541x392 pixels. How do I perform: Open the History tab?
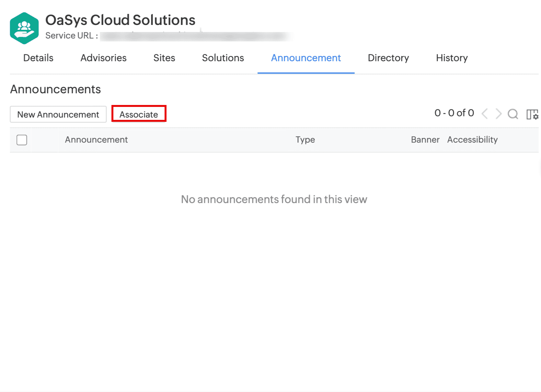pos(452,58)
